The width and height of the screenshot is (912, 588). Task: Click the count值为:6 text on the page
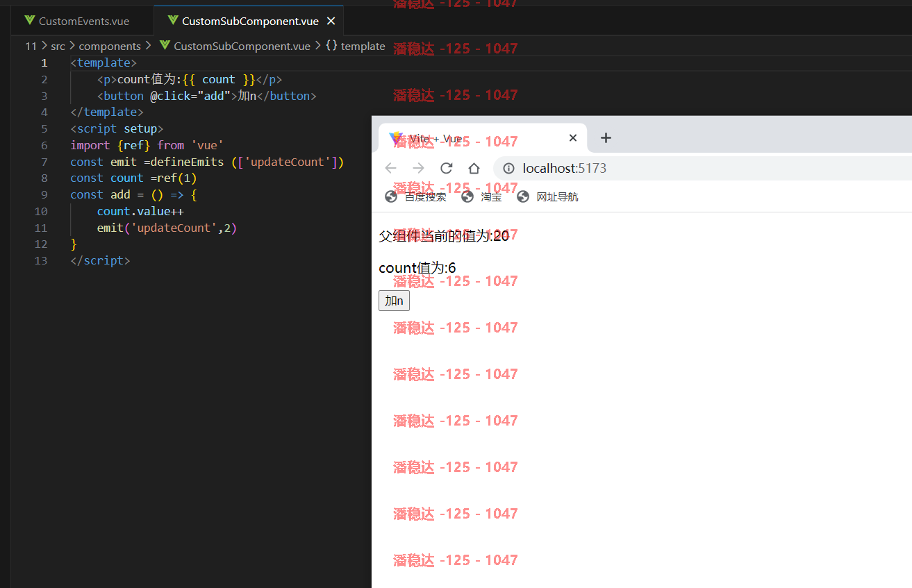coord(417,268)
